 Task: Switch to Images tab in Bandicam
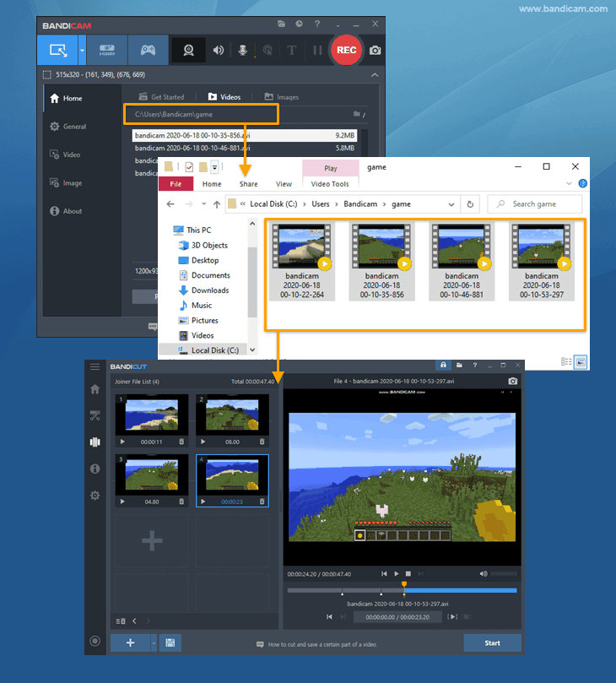282,97
